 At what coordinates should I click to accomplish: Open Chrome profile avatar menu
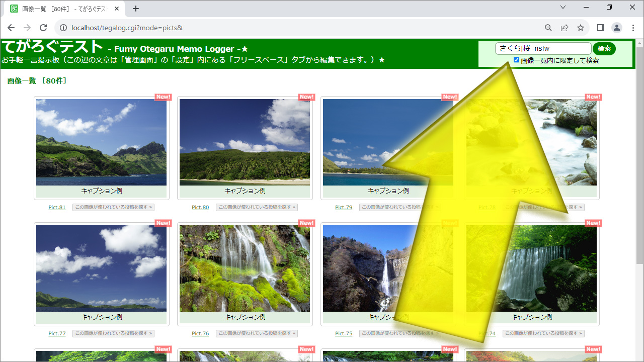(617, 28)
